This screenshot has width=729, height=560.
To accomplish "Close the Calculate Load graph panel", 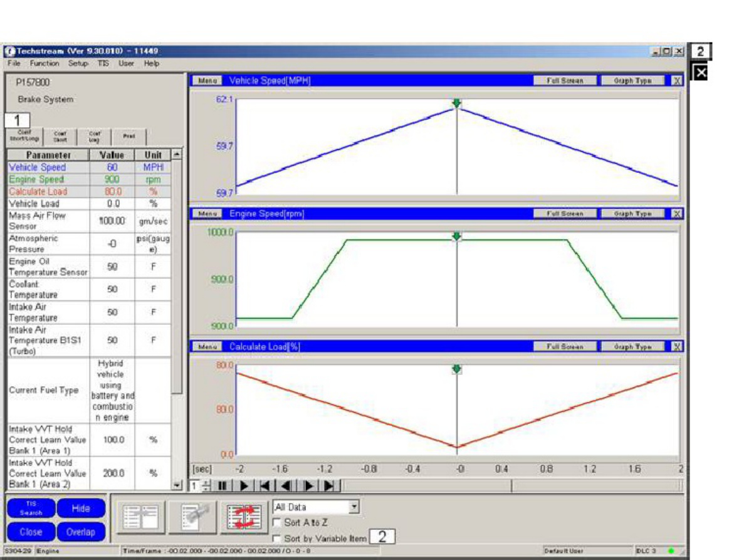I will pyautogui.click(x=677, y=347).
